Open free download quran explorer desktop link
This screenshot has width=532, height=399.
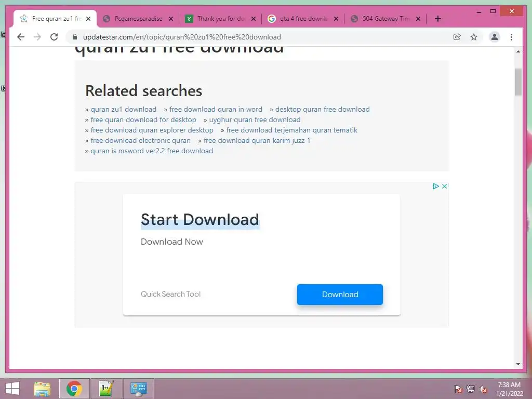tap(152, 130)
